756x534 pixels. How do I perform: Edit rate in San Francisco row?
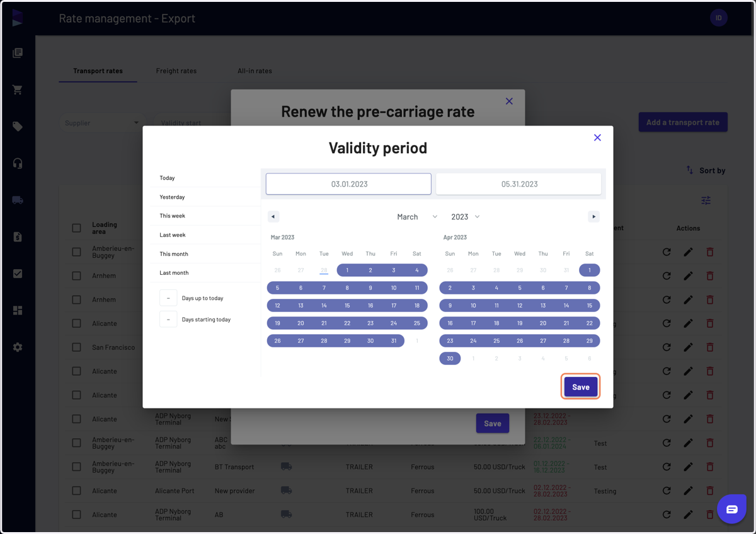coord(688,347)
